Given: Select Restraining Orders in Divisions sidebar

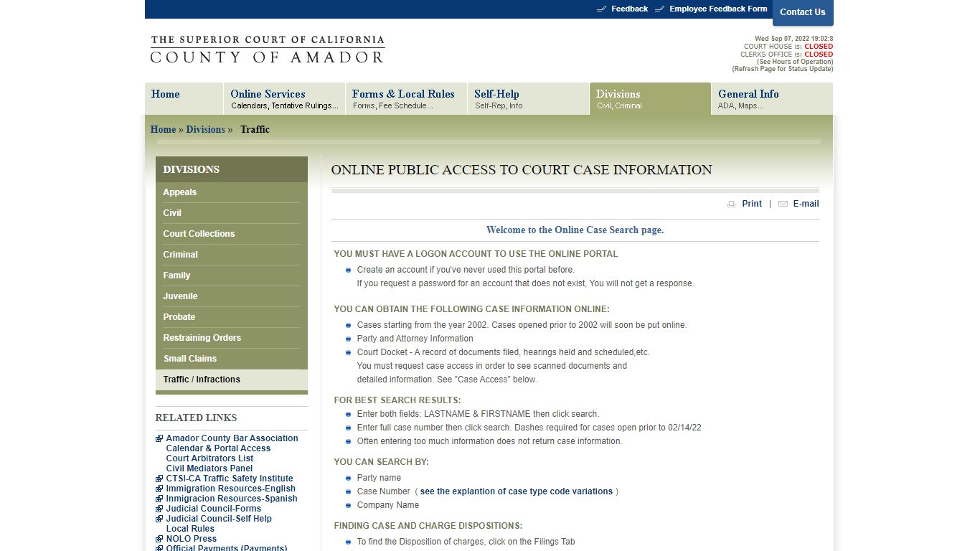Looking at the screenshot, I should 231,338.
